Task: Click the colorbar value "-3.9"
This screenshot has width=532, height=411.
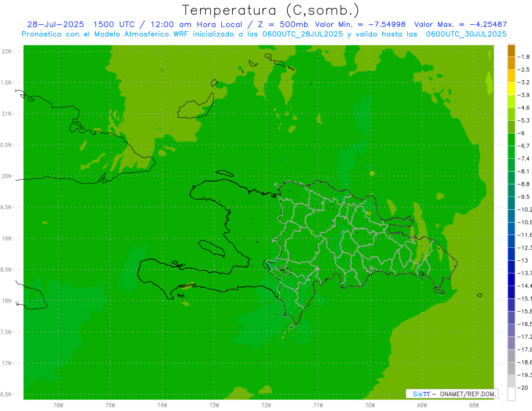Action: point(524,95)
